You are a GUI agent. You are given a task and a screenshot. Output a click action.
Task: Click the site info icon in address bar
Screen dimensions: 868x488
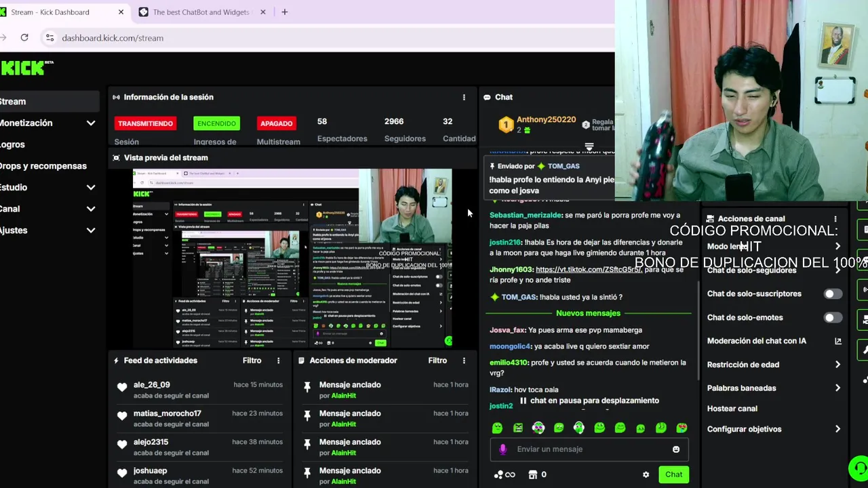point(50,38)
